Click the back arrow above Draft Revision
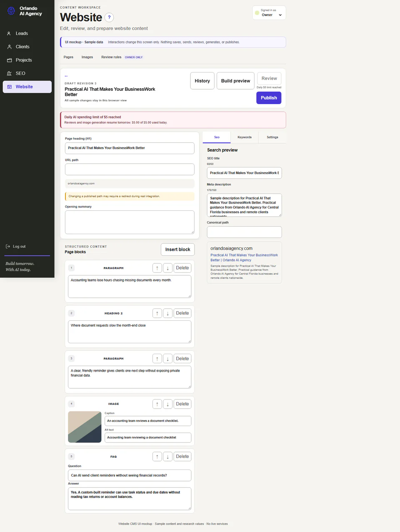The image size is (400, 532). [66, 76]
